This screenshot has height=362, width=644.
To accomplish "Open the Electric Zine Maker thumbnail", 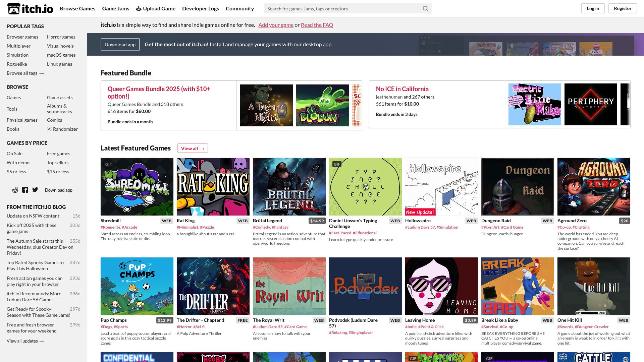I will [x=535, y=104].
